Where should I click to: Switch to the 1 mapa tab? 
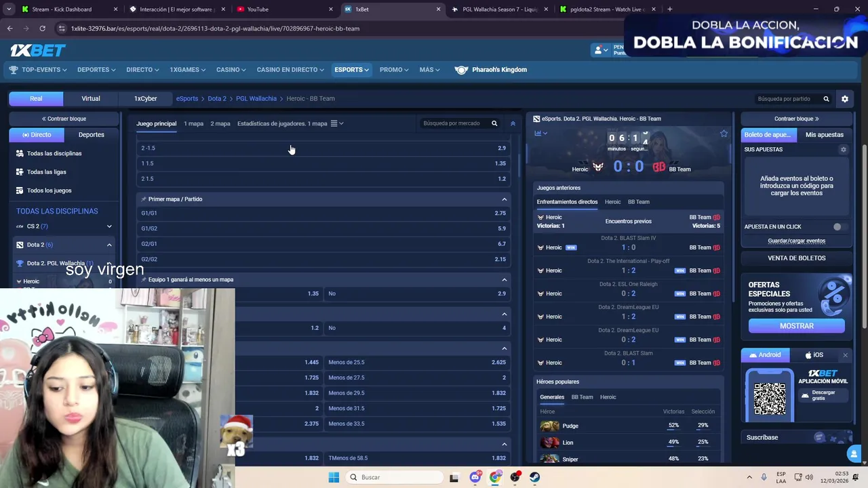[193, 124]
